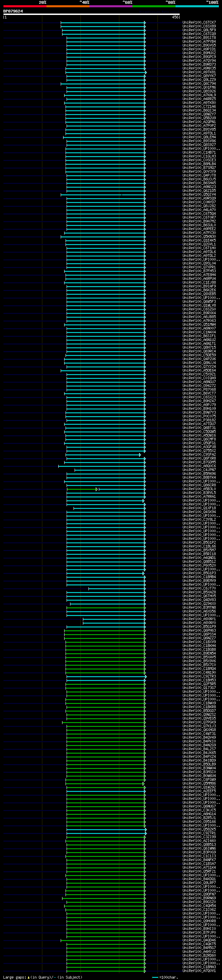Click the red 0–20% identity color segment

[x=25, y=6]
